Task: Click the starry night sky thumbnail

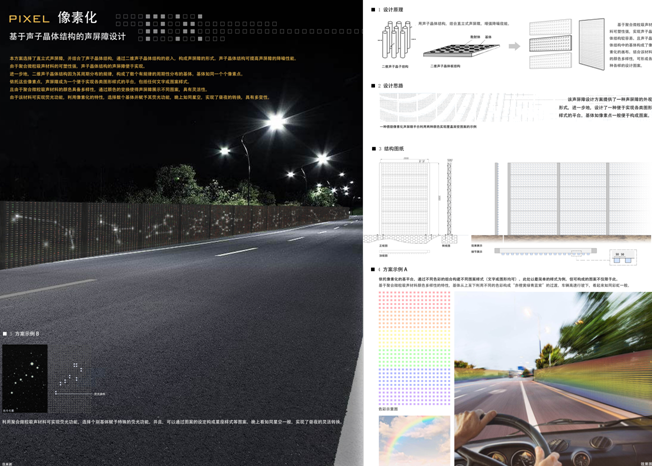Action: tap(25, 378)
